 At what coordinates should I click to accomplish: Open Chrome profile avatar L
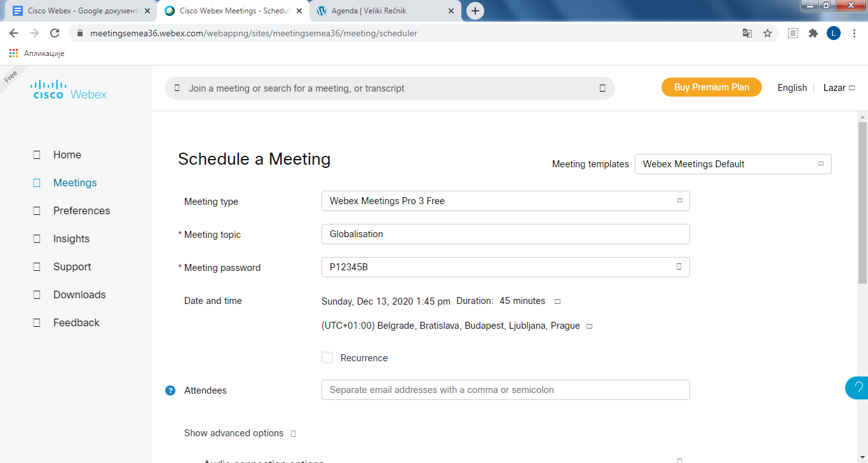[x=834, y=33]
